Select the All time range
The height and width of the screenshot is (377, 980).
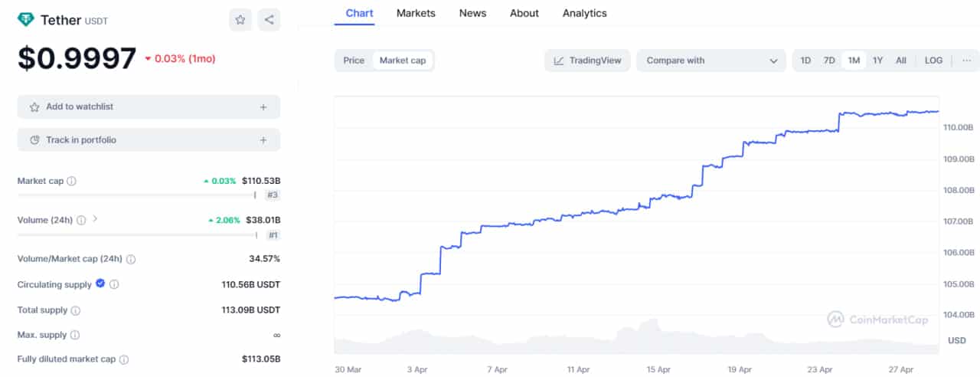point(901,61)
